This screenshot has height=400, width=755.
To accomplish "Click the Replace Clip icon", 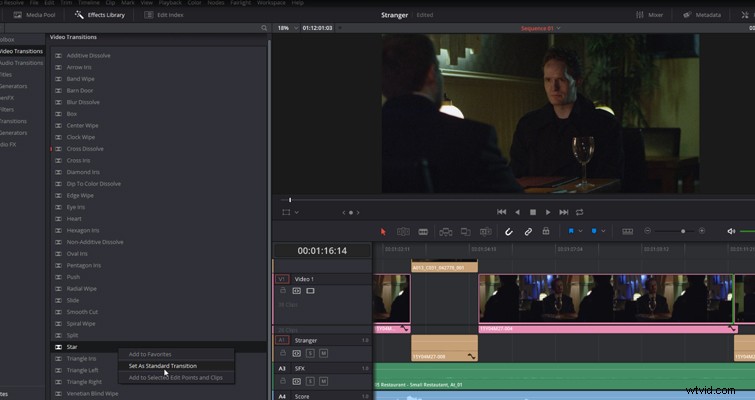I will [x=485, y=232].
